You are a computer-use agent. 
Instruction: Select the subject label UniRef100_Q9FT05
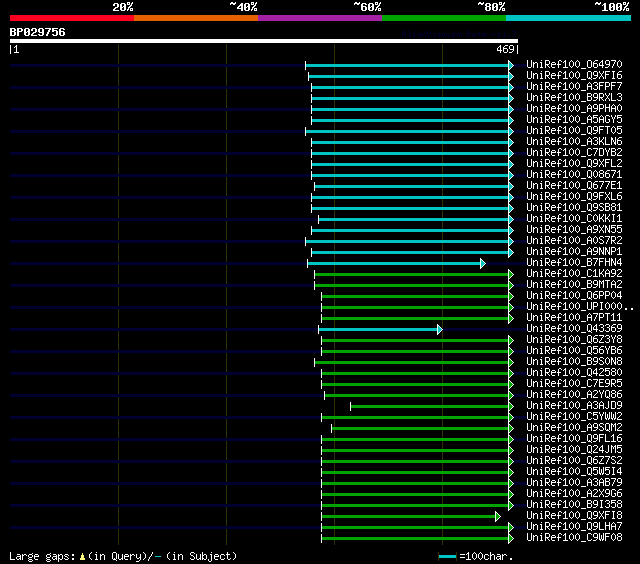coord(574,131)
